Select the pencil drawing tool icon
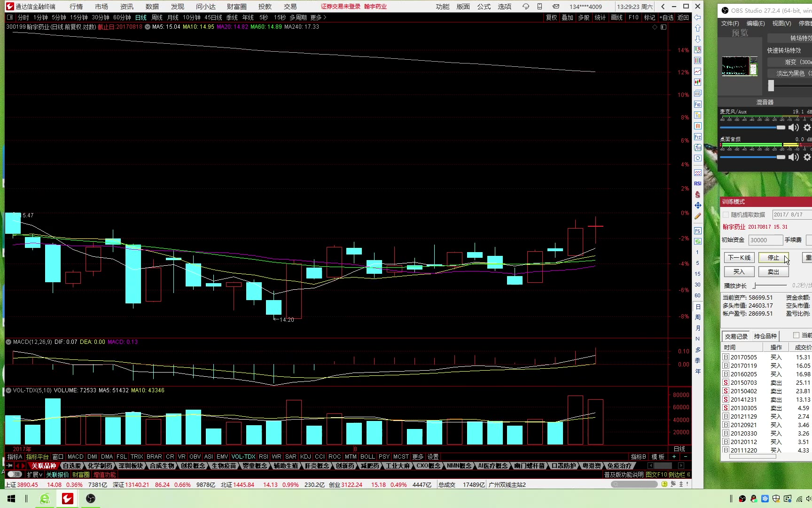Screen dimensions: 812x508 698,216
